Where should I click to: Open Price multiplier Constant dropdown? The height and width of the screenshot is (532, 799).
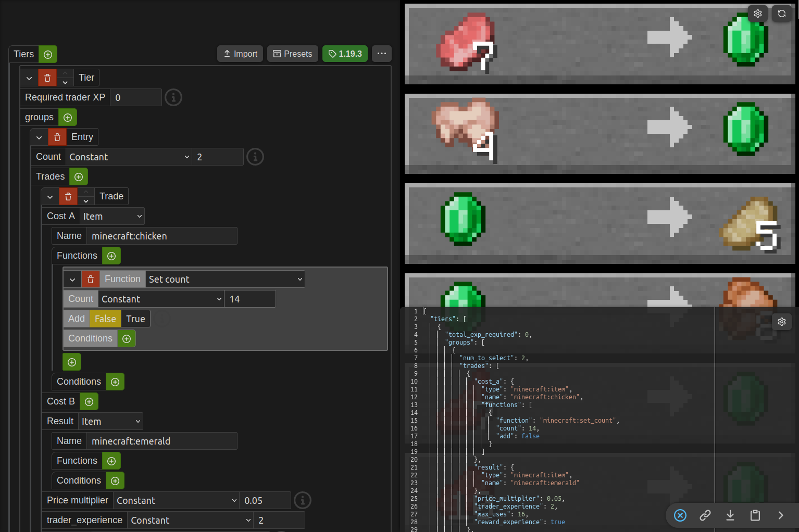pos(176,501)
